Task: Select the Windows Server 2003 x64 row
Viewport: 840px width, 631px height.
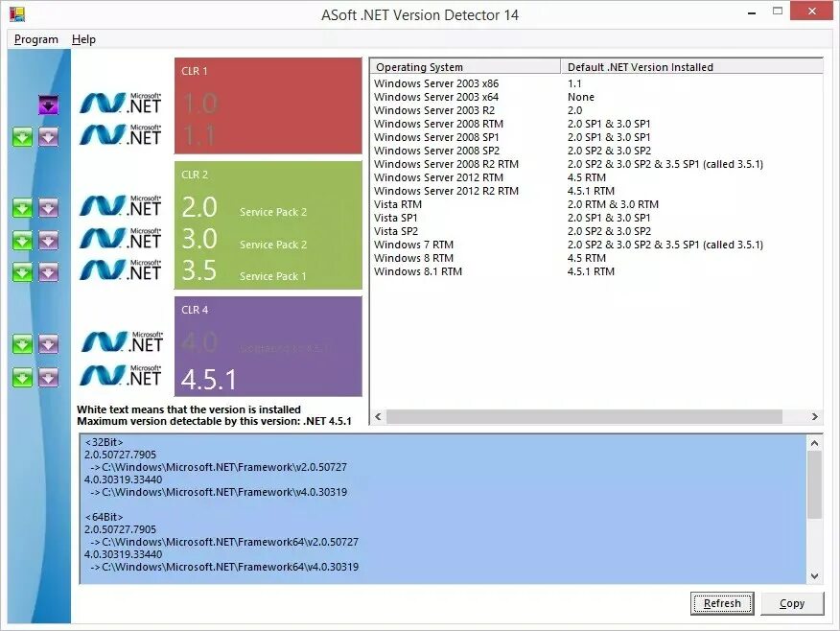Action: point(596,97)
